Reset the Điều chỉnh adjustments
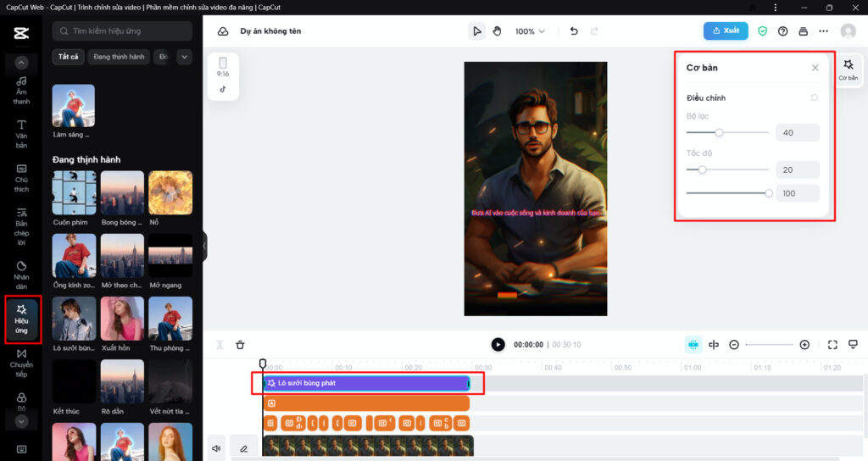Screen dimensions: 868x461 [x=814, y=97]
